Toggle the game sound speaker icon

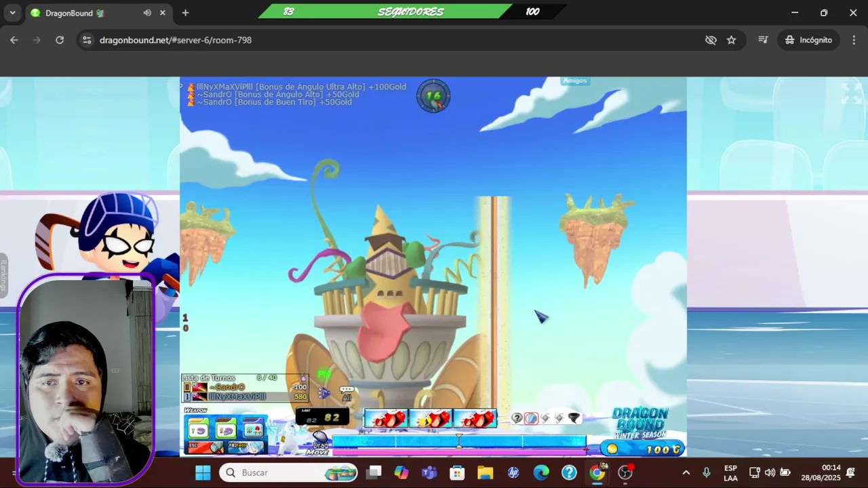(324, 393)
